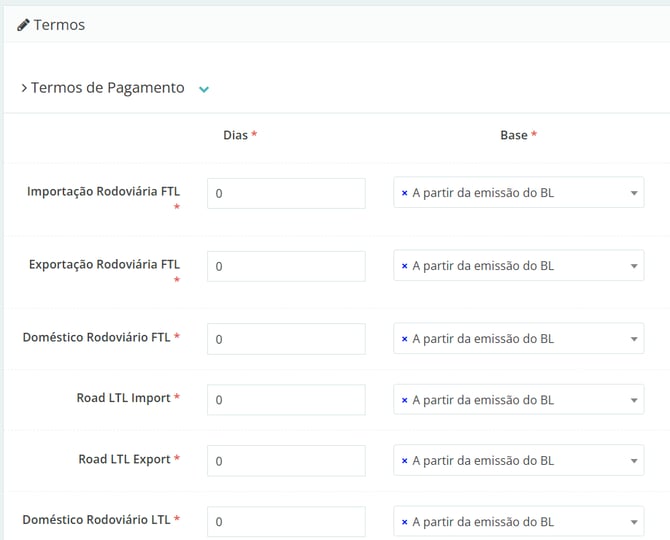Collapse the Termos de Pagamento section chevron
The width and height of the screenshot is (670, 540).
click(204, 89)
